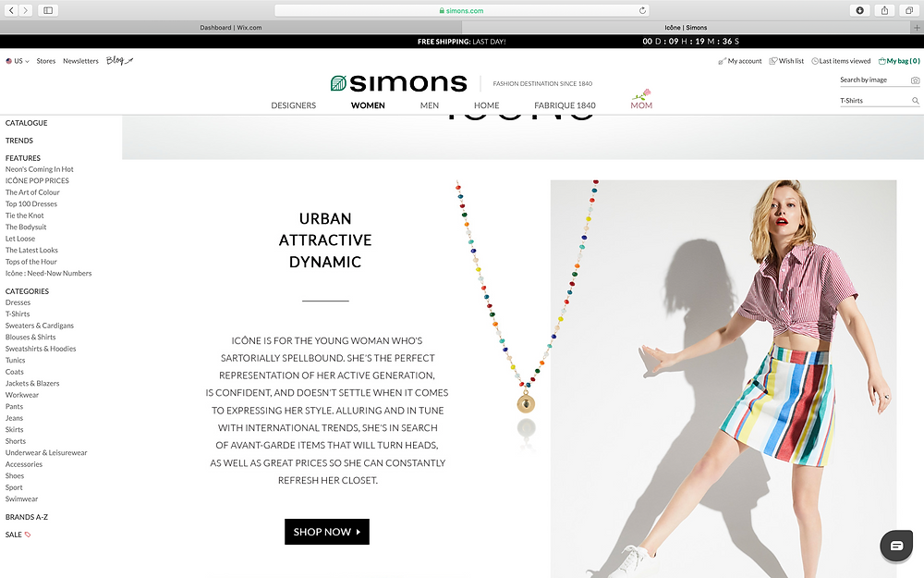
Task: Open the Safari downloads icon
Action: 859,10
